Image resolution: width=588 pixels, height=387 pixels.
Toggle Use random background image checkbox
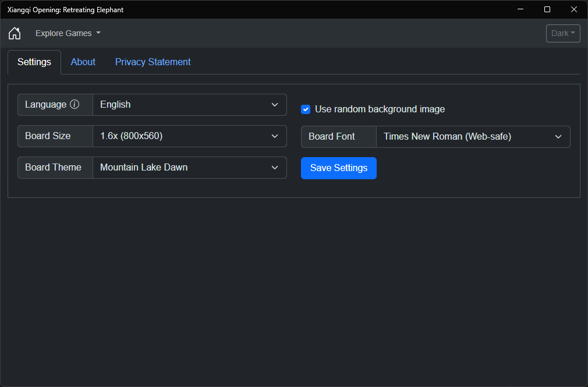pos(306,109)
